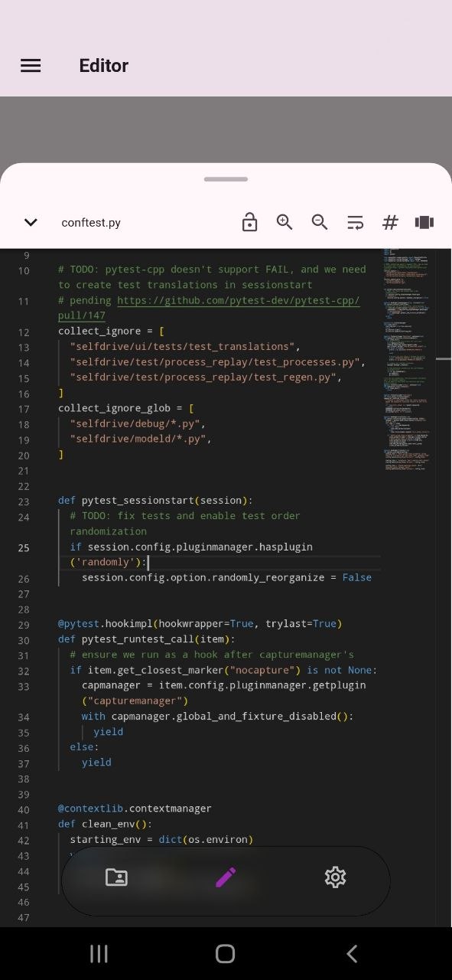This screenshot has height=980, width=452.
Task: Open settings via the gear icon
Action: click(x=335, y=877)
